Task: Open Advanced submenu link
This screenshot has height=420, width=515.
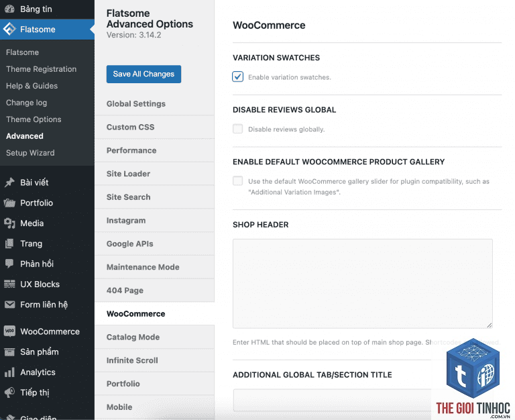Action: tap(25, 136)
